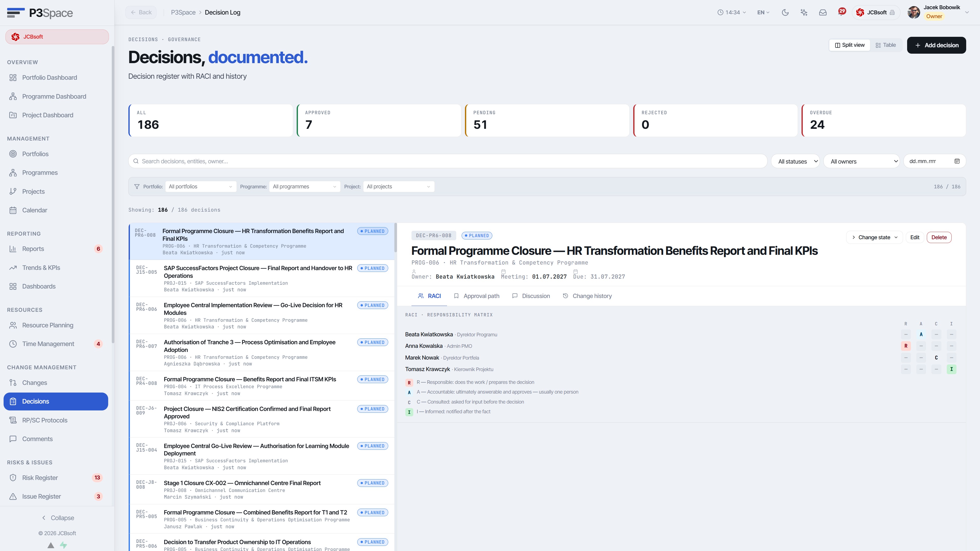Open the Programme filter dropdown

tap(304, 187)
